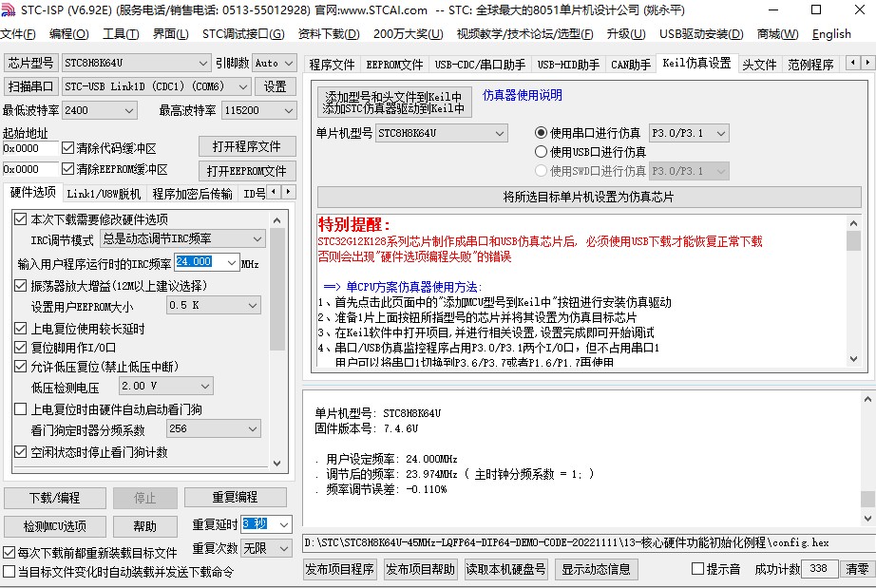Click 打开程序文件 button
The height and width of the screenshot is (588, 876).
pyautogui.click(x=247, y=146)
